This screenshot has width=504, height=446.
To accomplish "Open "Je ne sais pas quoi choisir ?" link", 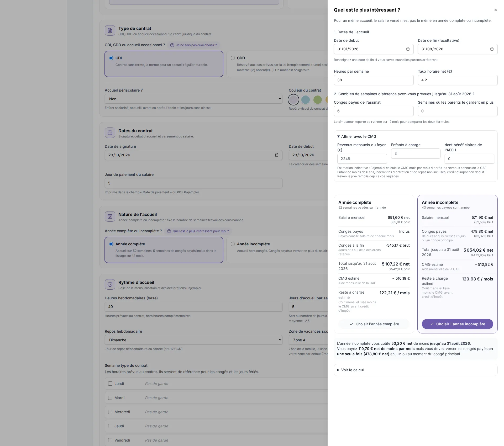I will click(194, 45).
